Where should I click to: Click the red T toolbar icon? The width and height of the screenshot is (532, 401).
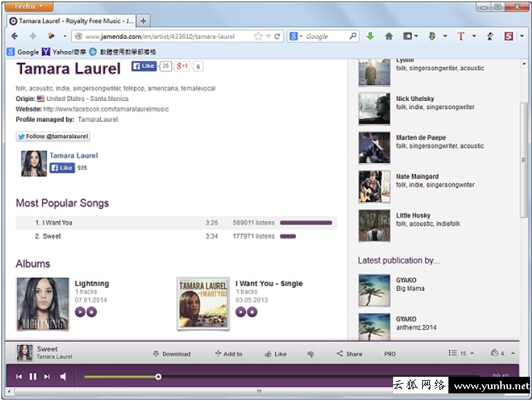click(461, 36)
